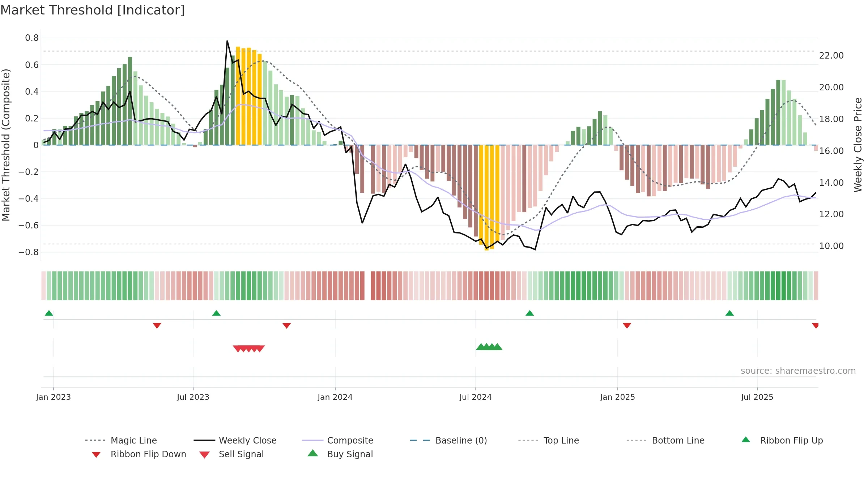Screen dimensions: 868x488
Task: Click the ribbon flip up marker in autumn 2024
Action: [x=529, y=313]
